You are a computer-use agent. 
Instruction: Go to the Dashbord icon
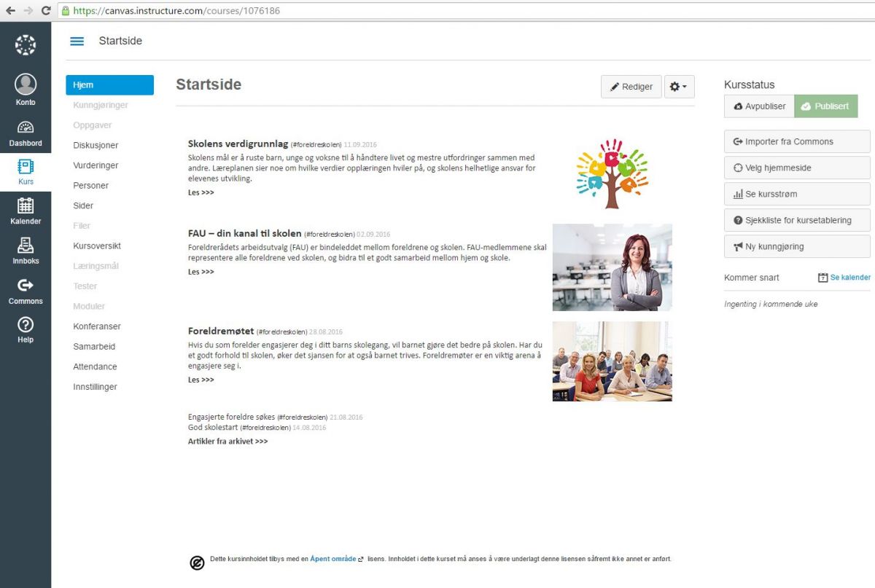pyautogui.click(x=26, y=128)
